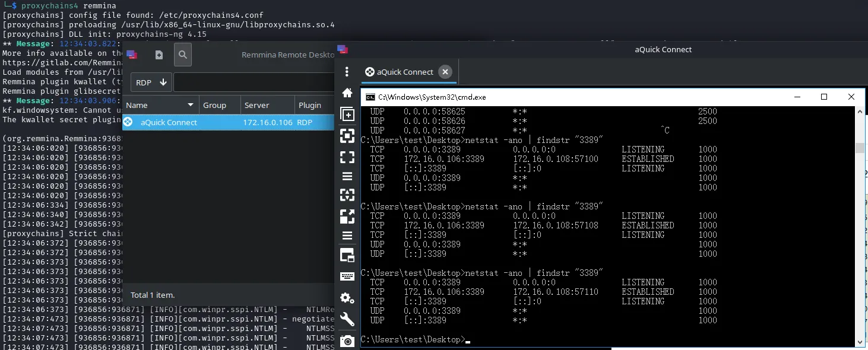Click the duplicate session icon below home

[x=347, y=114]
